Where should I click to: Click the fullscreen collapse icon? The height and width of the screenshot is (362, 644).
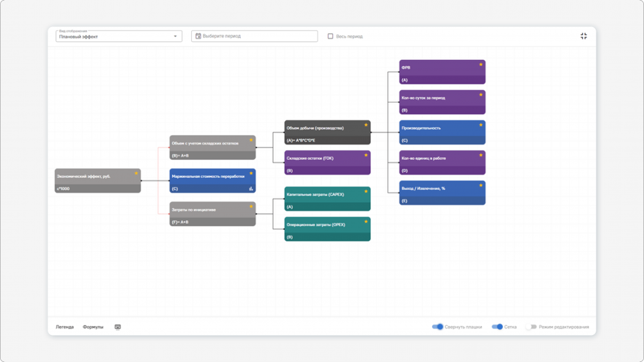coord(583,36)
